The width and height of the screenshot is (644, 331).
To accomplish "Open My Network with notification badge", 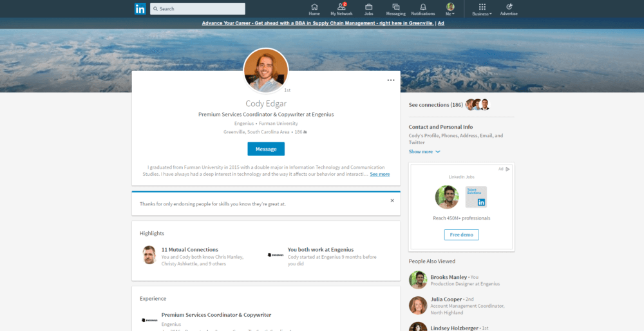I will [x=341, y=9].
